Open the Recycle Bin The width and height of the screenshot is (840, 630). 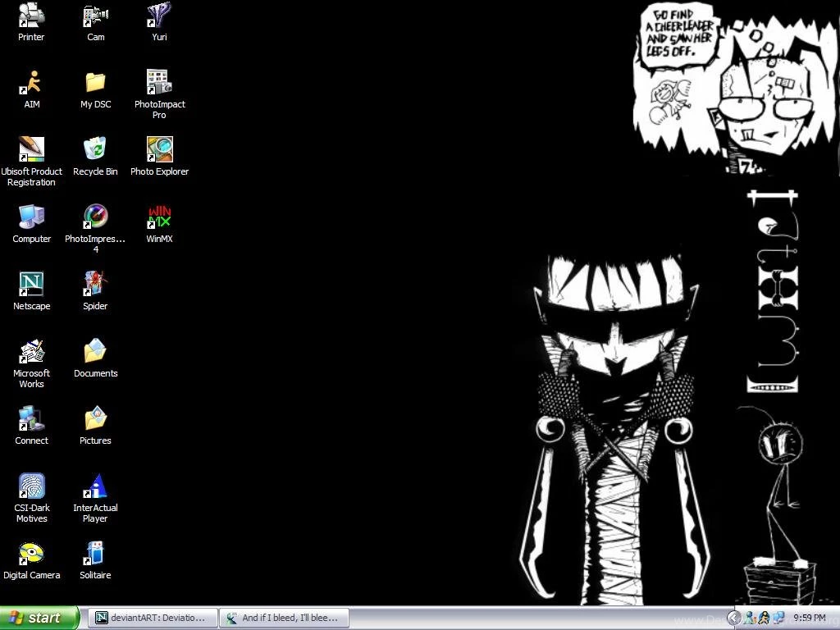[x=95, y=150]
